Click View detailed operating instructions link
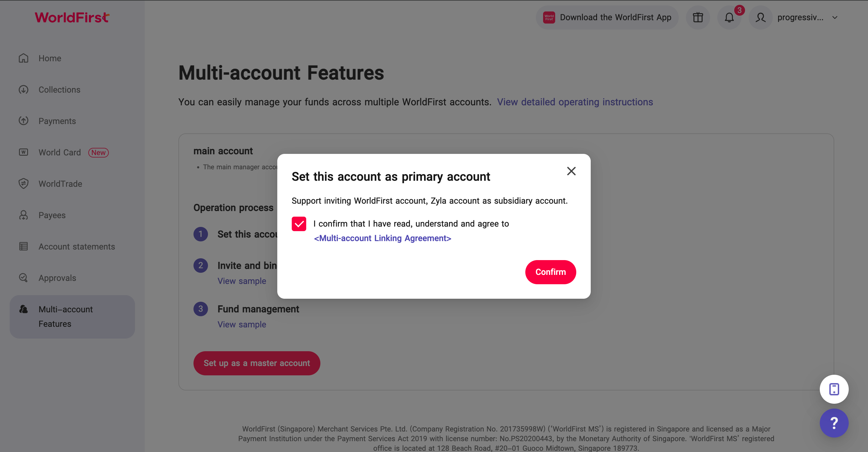This screenshot has width=868, height=452. 575,102
